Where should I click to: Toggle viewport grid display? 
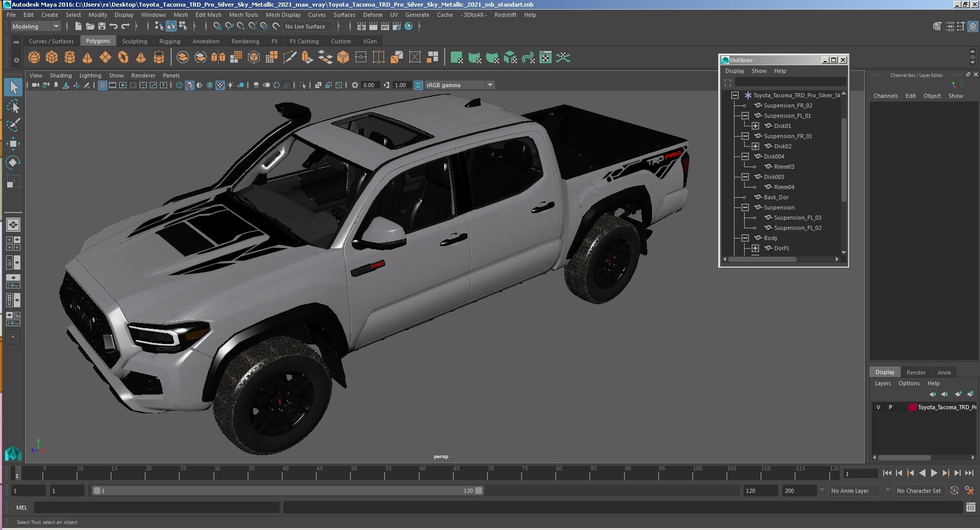102,85
